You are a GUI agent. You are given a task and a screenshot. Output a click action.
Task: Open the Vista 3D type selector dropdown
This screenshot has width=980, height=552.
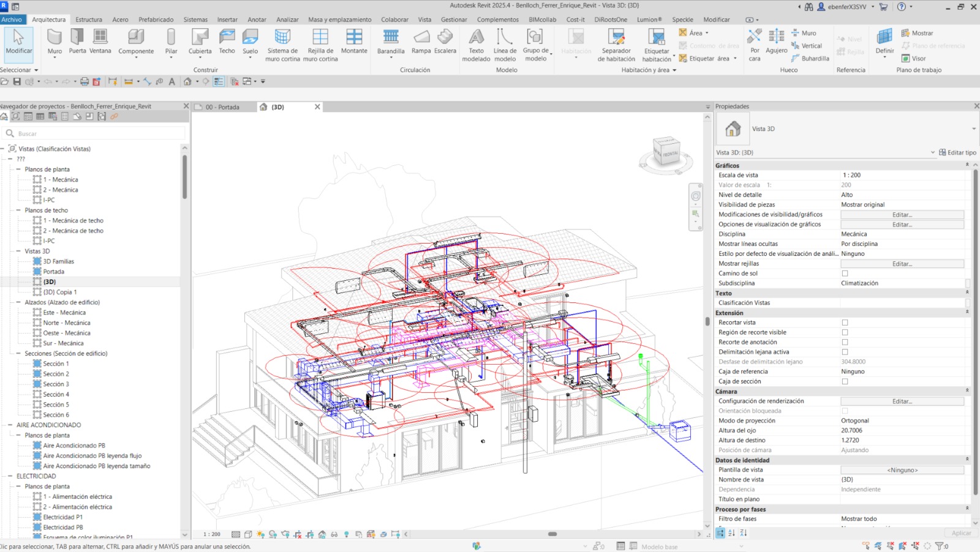(x=973, y=129)
